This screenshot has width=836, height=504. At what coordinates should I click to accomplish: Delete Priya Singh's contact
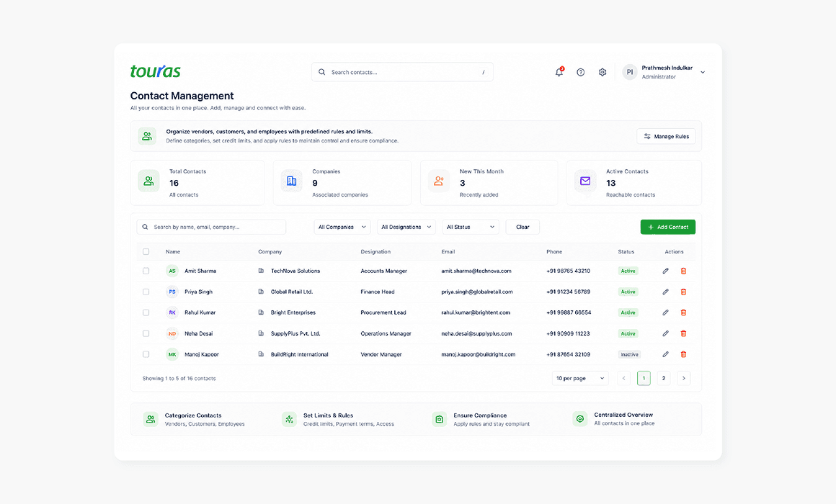(x=683, y=292)
